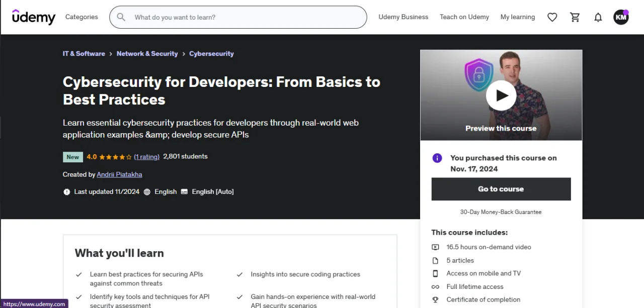Click the course title heading

tap(221, 90)
